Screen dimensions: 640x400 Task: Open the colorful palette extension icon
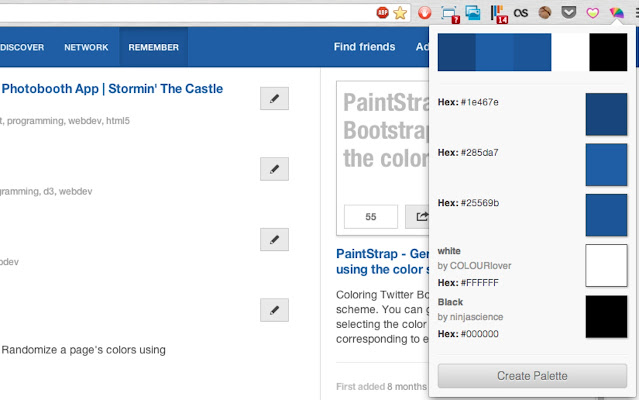[616, 13]
